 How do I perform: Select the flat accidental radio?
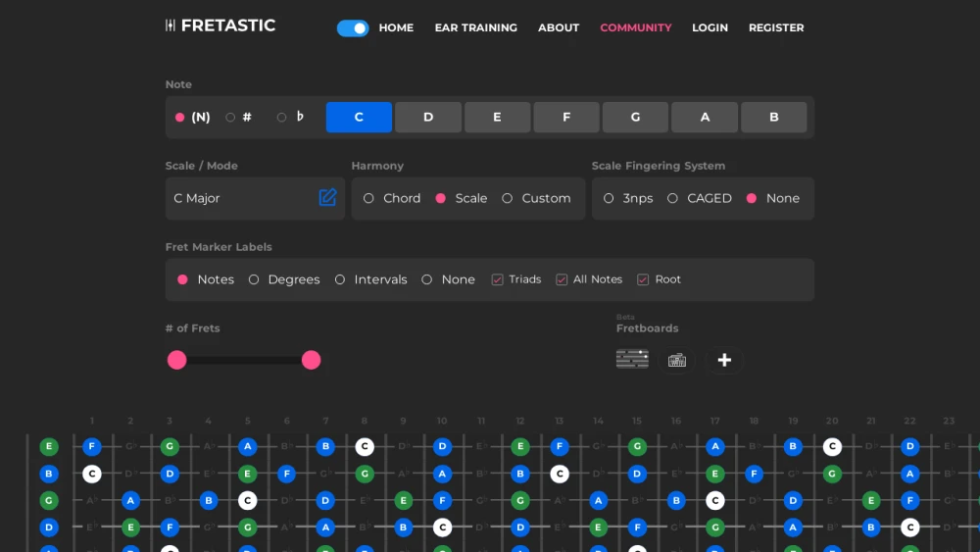click(x=281, y=117)
